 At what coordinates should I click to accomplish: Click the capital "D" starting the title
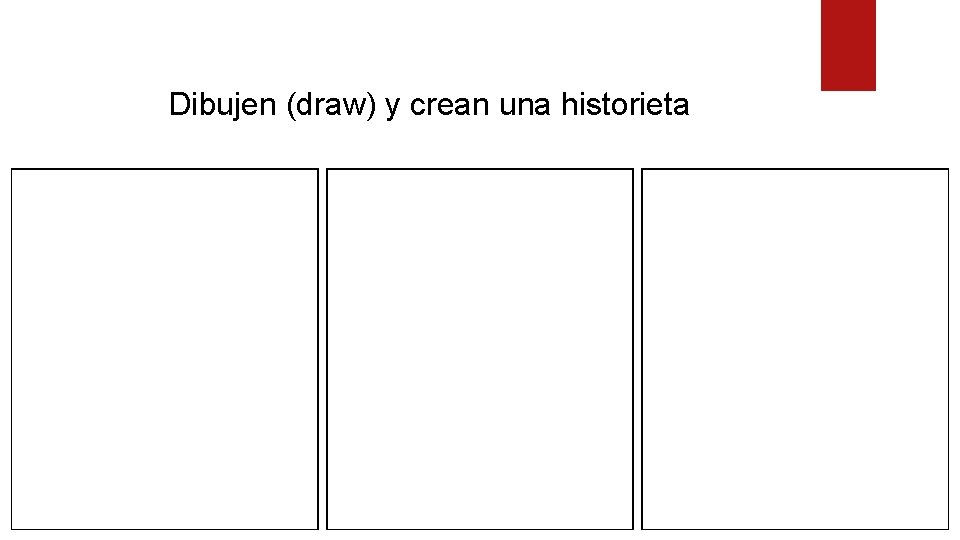(178, 104)
